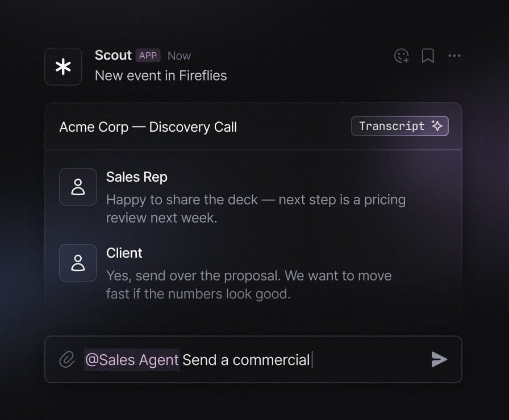
Task: Click the Scout asterisk app avatar
Action: click(63, 67)
